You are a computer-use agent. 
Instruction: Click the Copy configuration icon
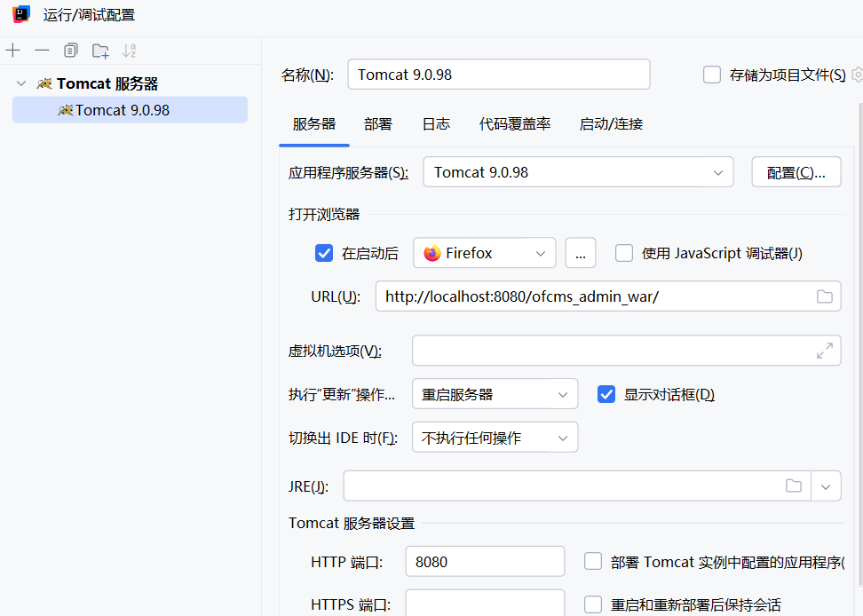pos(71,51)
